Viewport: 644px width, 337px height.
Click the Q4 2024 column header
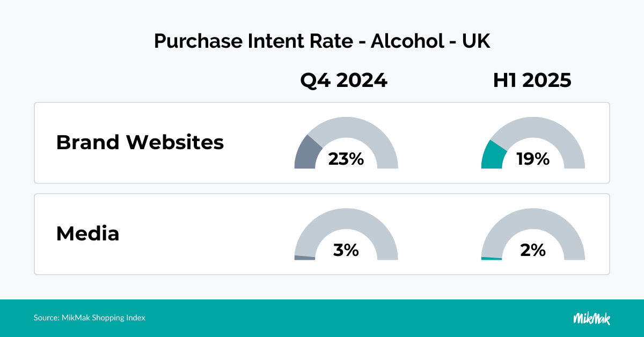pos(343,80)
